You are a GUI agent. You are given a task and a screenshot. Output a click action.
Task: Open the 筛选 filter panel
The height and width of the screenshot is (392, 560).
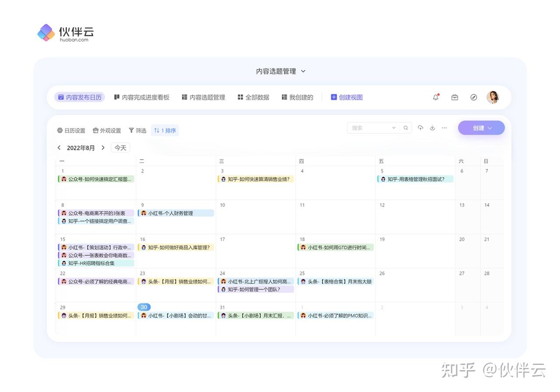click(x=137, y=130)
